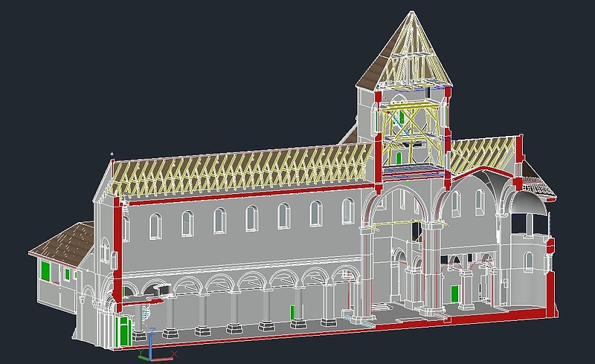Select the red horizontal wall-plate below nave roof
The width and height of the screenshot is (595, 364).
[245, 192]
